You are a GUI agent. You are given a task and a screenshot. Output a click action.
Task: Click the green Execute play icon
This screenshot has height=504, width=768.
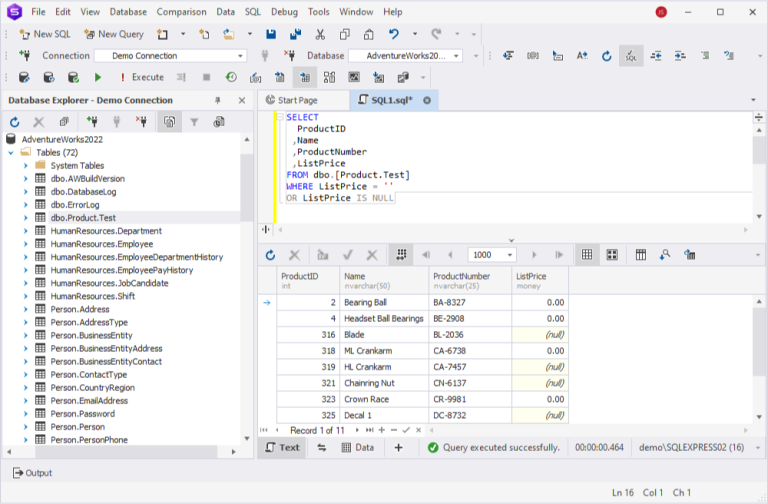98,77
